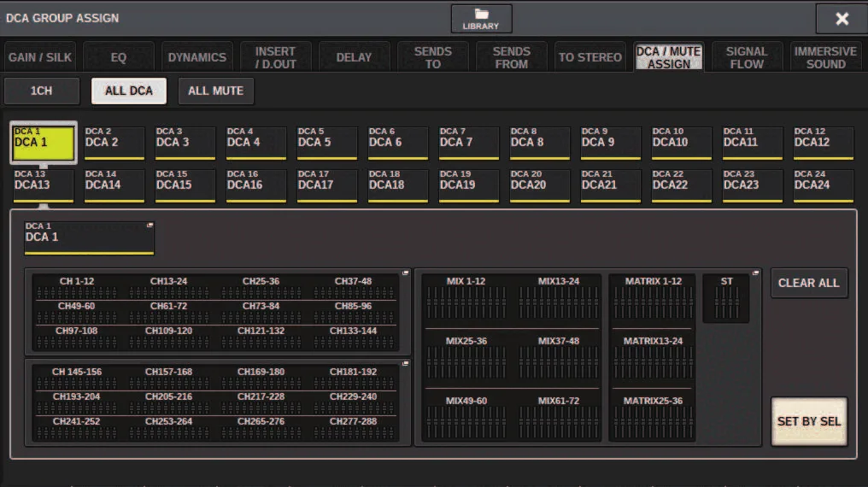Pick the DCA20 group
Screen dimensions: 868x487
(x=539, y=185)
